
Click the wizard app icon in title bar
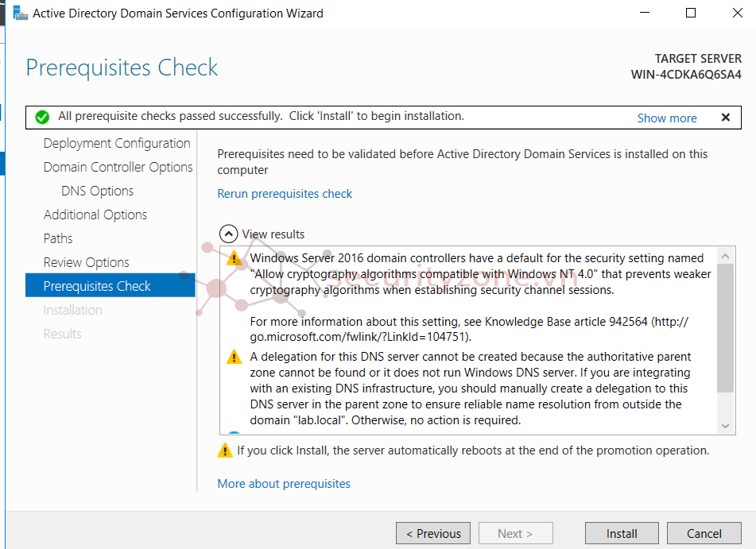20,13
